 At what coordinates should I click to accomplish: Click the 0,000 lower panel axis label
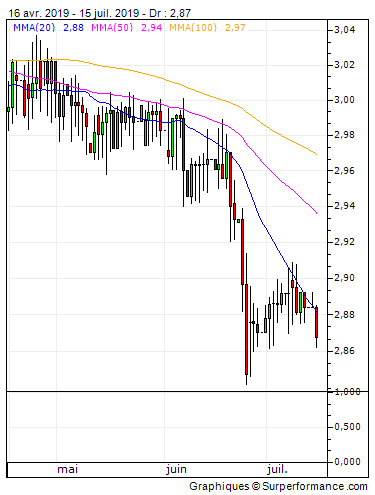(x=347, y=462)
